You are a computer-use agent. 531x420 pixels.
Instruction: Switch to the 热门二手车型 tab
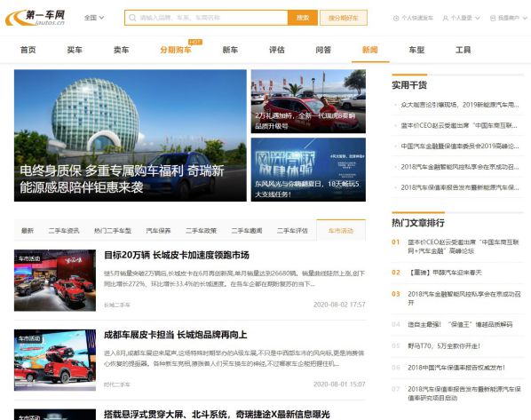113,231
